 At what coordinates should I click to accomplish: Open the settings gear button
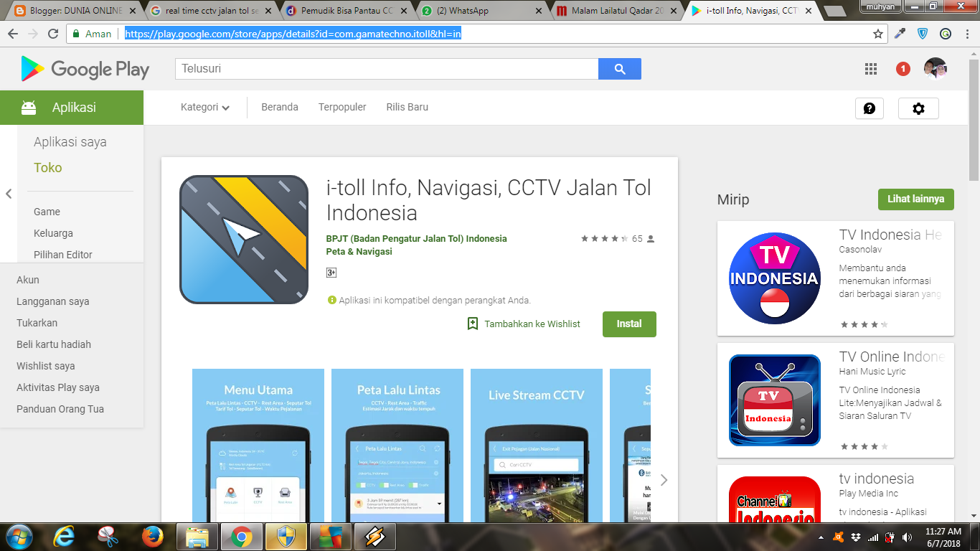tap(918, 108)
